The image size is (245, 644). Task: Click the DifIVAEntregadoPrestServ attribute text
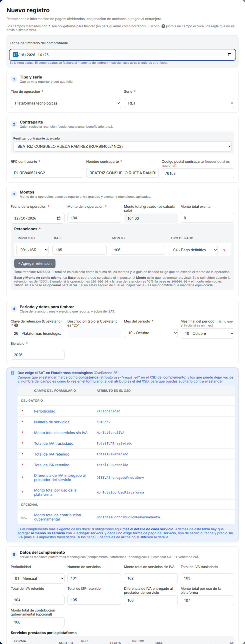120,478
